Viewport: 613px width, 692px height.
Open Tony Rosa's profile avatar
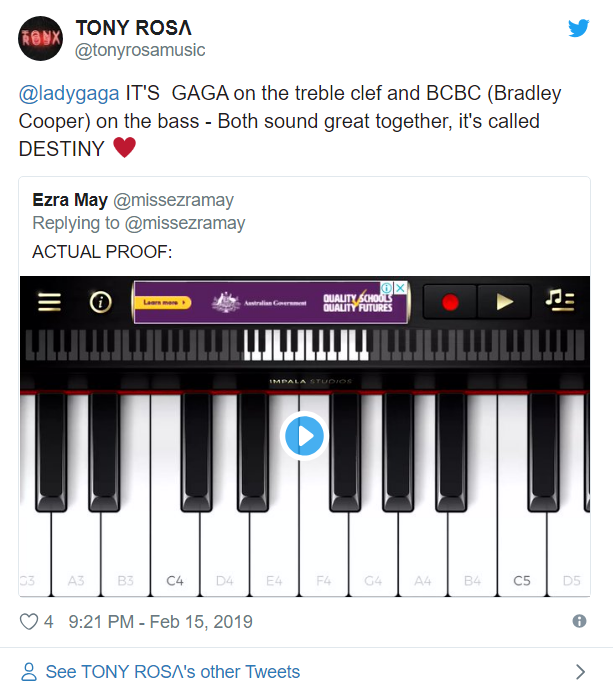click(42, 38)
